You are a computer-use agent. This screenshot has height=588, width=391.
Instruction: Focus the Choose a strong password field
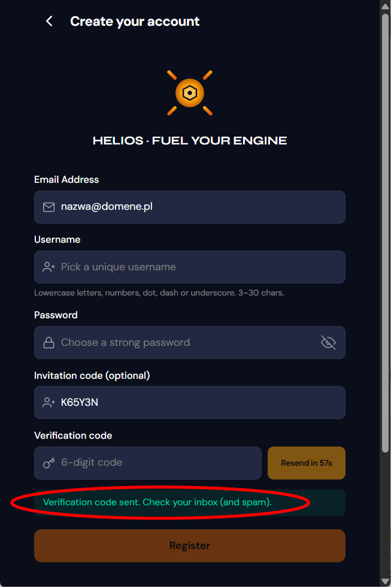pos(189,342)
